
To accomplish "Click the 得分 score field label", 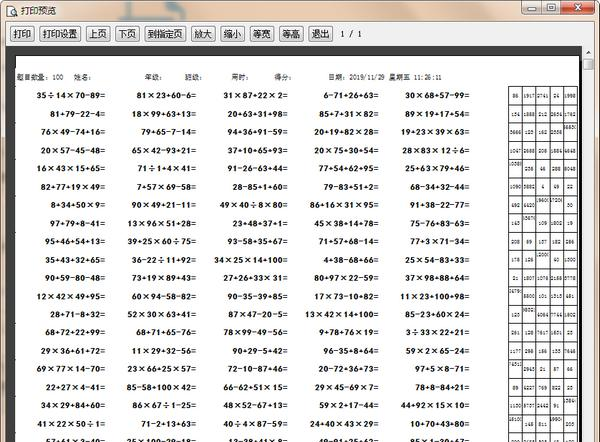I will pos(283,77).
